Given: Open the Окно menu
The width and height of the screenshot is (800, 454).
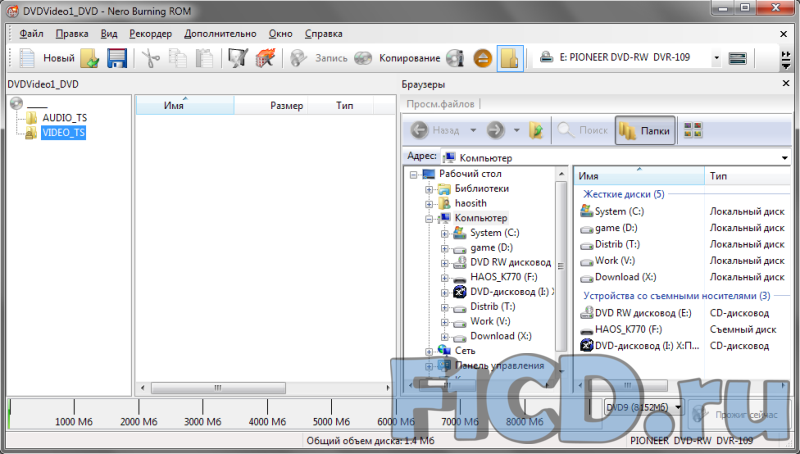Looking at the screenshot, I should [281, 34].
